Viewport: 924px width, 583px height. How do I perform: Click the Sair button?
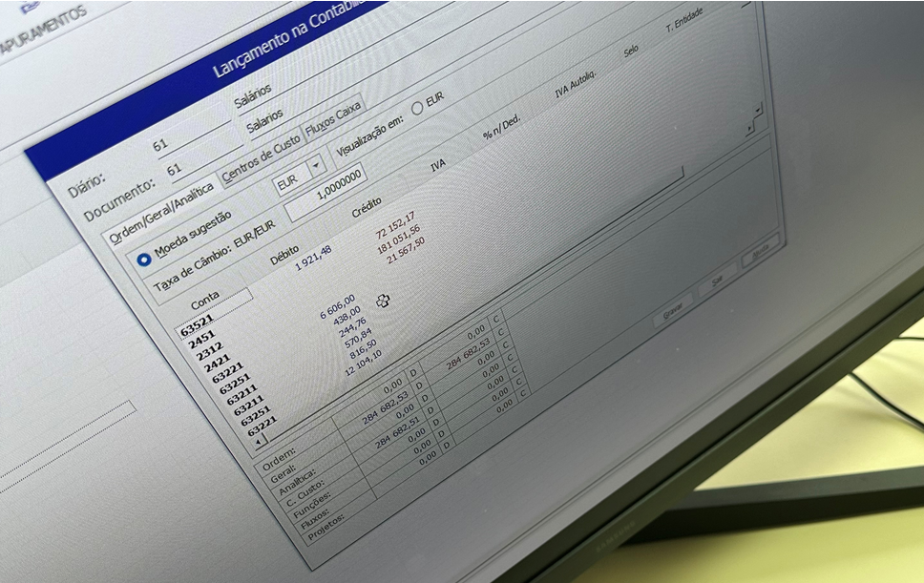click(x=719, y=279)
